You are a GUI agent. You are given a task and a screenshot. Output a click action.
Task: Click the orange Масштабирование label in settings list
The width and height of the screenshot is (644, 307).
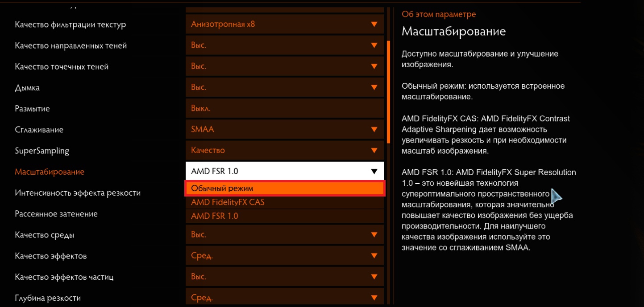click(50, 172)
